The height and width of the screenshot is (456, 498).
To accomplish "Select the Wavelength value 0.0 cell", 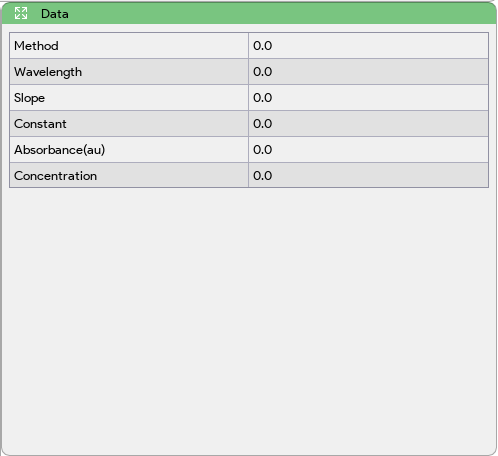I will [368, 72].
